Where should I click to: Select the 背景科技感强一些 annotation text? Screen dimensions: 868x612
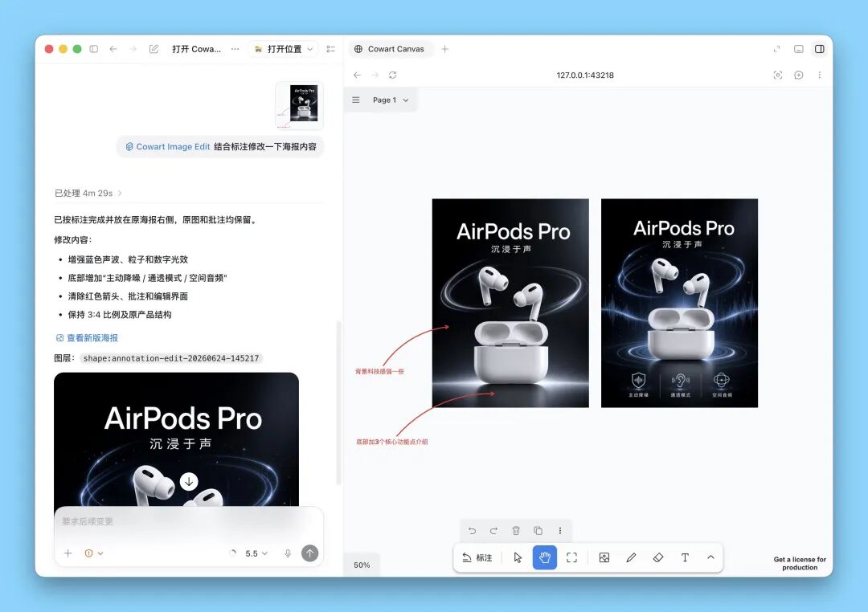pos(379,371)
